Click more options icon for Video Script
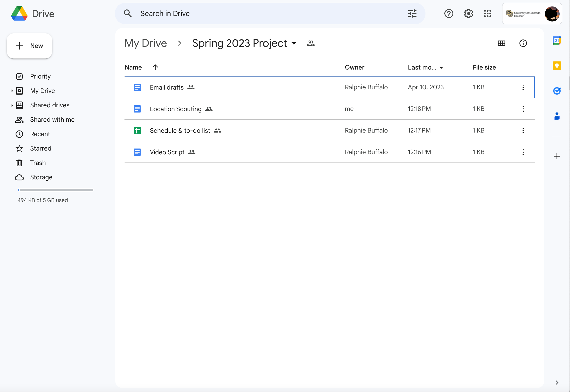Image resolution: width=570 pixels, height=392 pixels. tap(523, 152)
